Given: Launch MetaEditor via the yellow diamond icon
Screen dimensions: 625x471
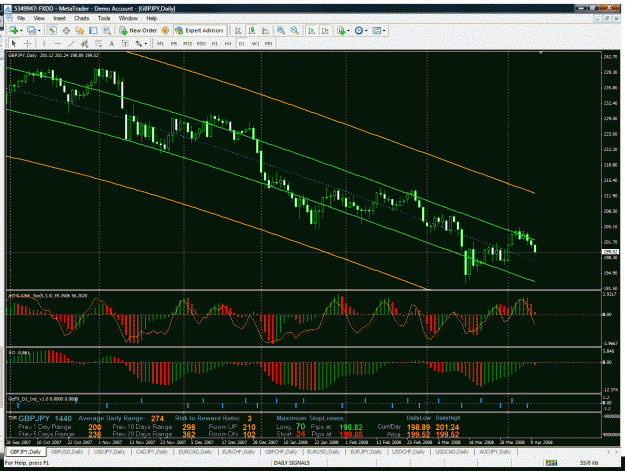Looking at the screenshot, I should 165,31.
